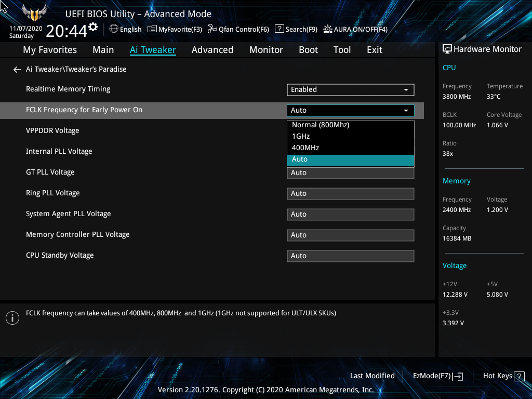Click the Capacity 16384 MB value
This screenshot has width=532, height=399.
click(x=457, y=238)
